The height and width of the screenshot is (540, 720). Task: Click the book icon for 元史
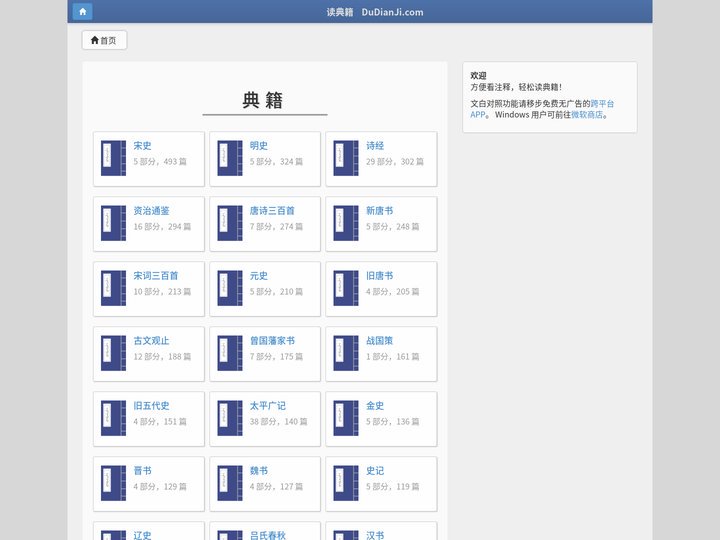230,288
